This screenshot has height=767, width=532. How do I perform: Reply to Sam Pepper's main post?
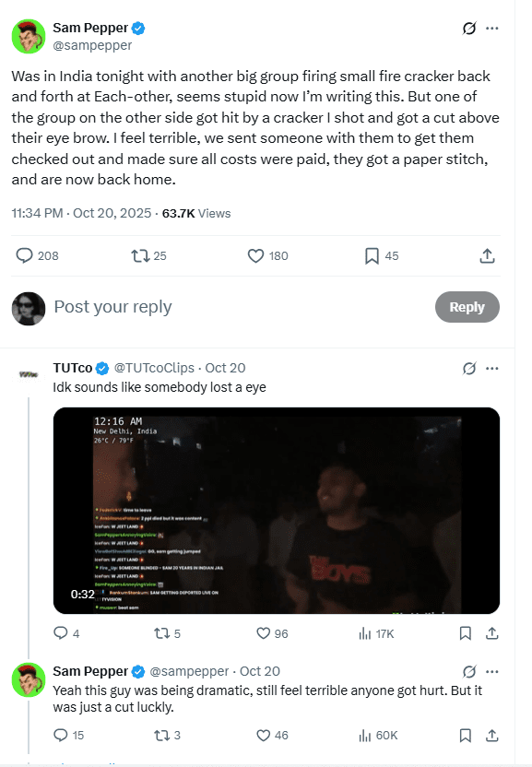click(x=25, y=255)
